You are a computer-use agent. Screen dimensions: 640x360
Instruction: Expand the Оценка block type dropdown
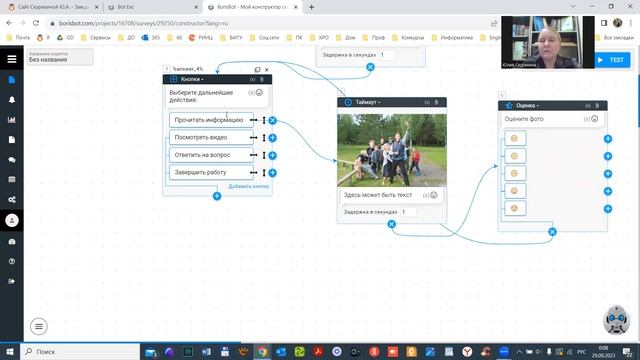(x=527, y=106)
